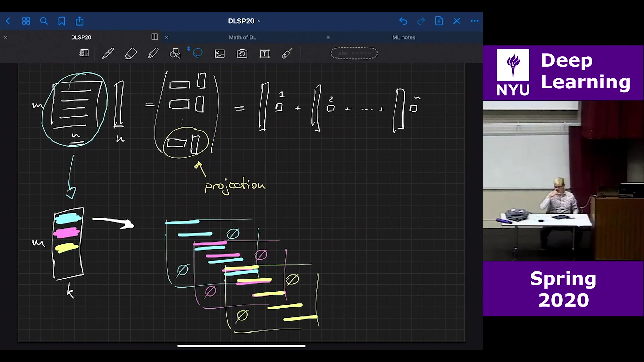Select the Lasso selection tool
Viewport: 644px width, 362px height.
(x=198, y=53)
